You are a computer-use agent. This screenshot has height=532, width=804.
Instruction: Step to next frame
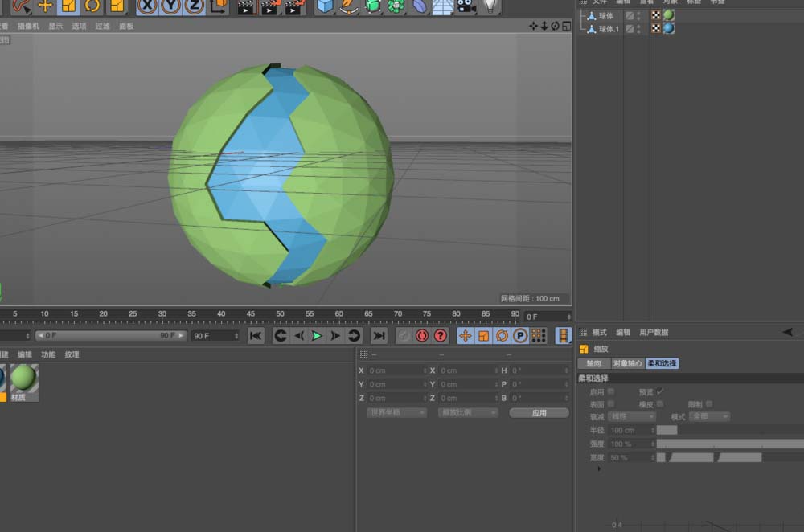(x=335, y=336)
